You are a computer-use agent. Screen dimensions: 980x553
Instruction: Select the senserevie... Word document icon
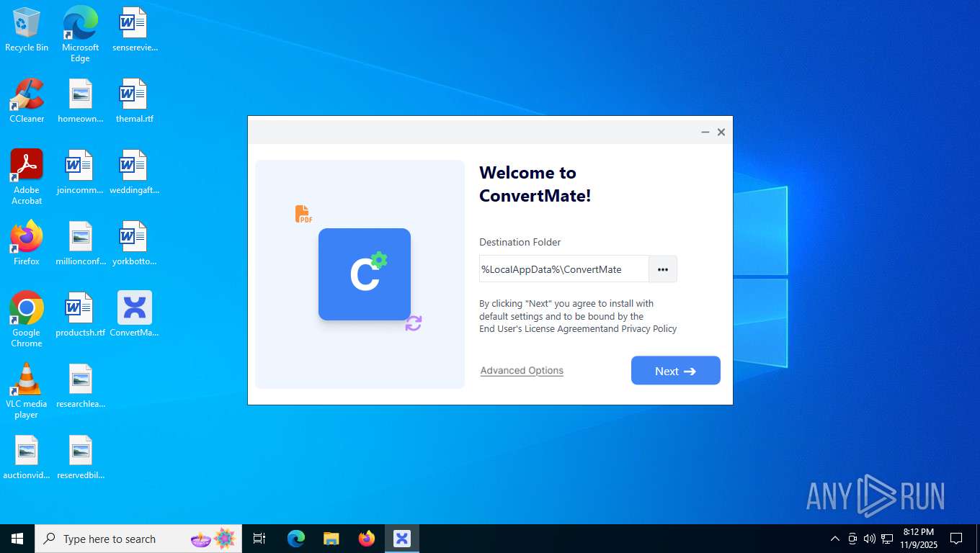[x=135, y=30]
